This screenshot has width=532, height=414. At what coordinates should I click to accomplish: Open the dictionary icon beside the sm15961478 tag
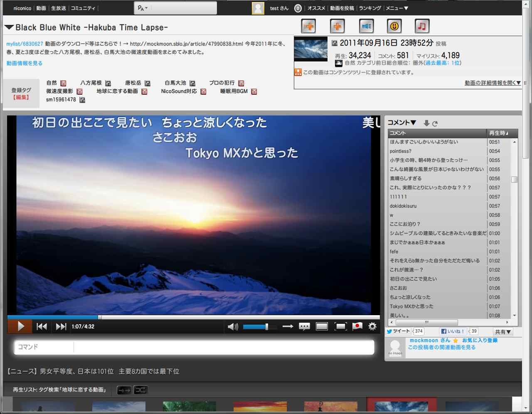[82, 100]
